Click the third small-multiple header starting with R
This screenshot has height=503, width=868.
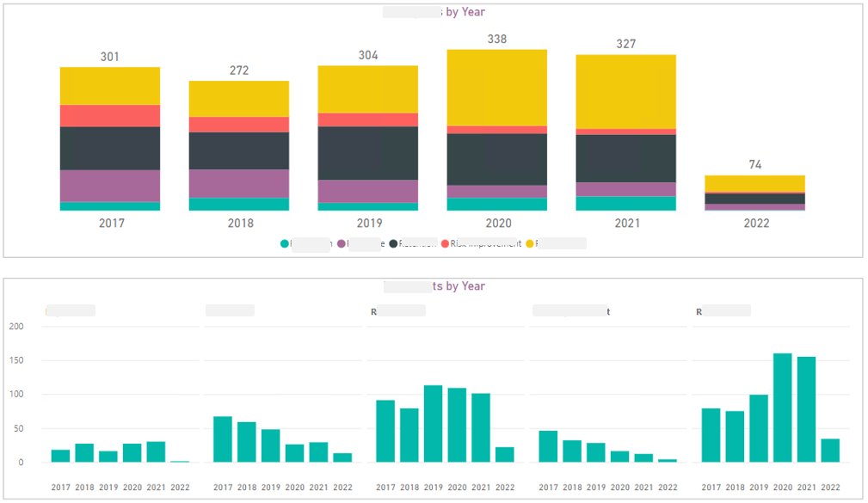tap(396, 310)
